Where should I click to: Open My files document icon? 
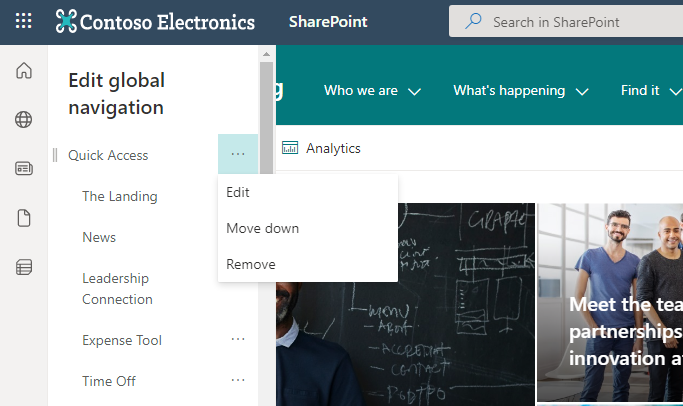(x=24, y=218)
